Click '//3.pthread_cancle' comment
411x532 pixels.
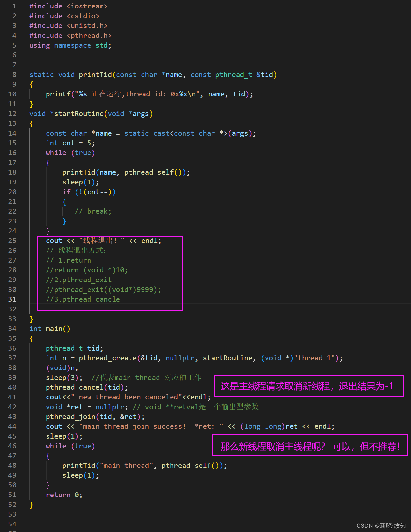[83, 299]
